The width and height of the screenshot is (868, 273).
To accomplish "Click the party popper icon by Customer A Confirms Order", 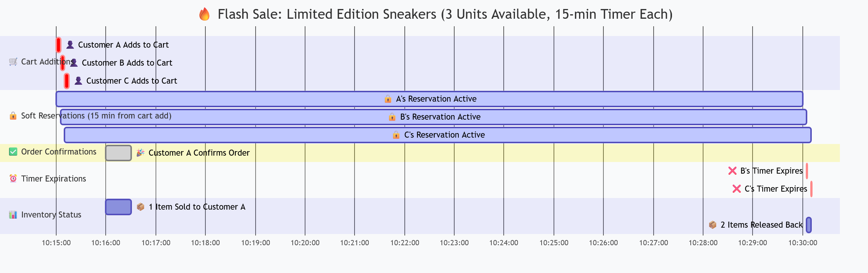I will point(141,153).
